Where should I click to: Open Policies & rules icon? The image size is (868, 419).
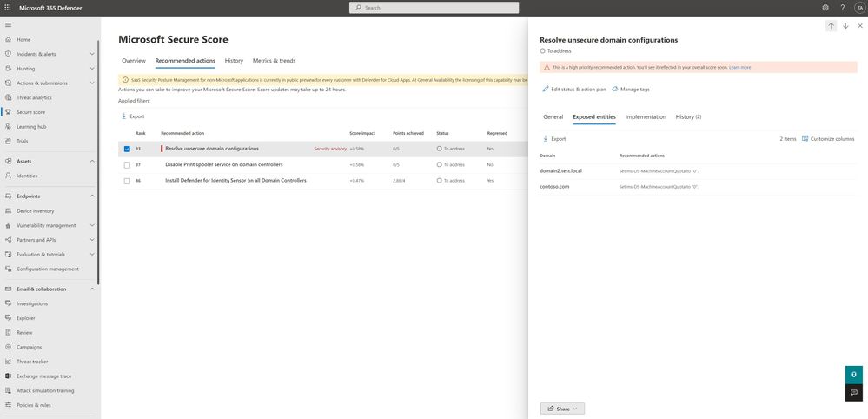tap(8, 405)
